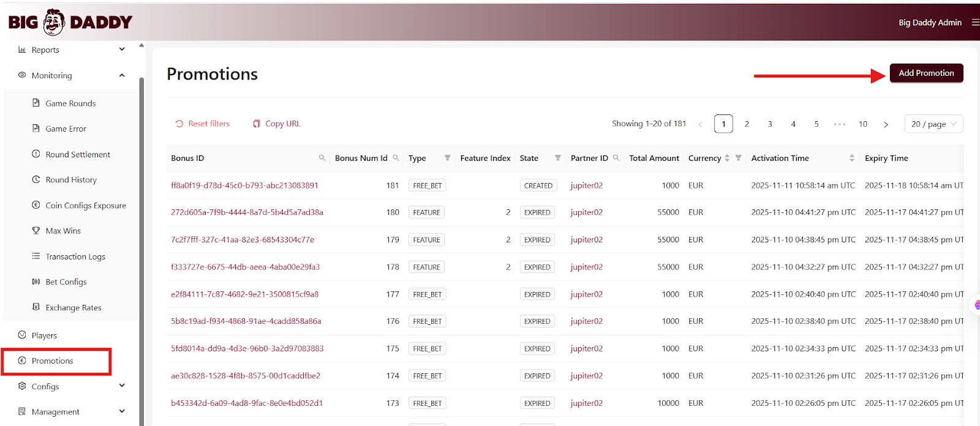
Task: Open the State column filter icon
Action: [558, 158]
